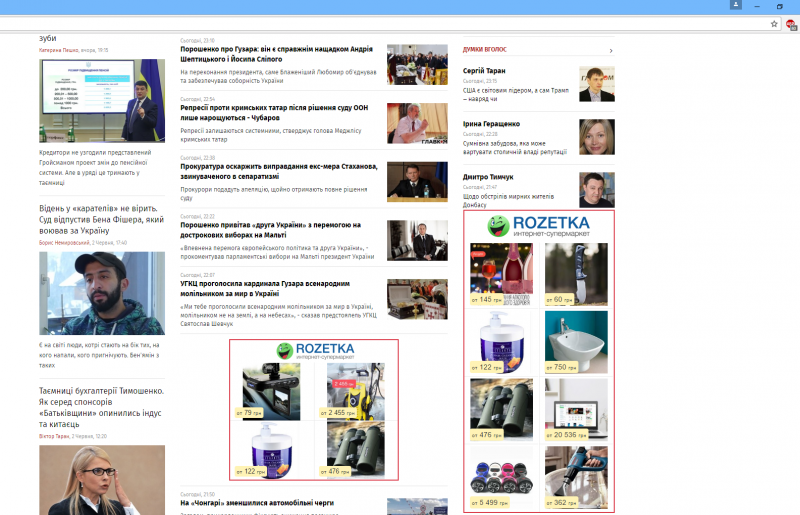Select binoculars for 476 грн in center ad
This screenshot has height=515, width=800.
356,450
